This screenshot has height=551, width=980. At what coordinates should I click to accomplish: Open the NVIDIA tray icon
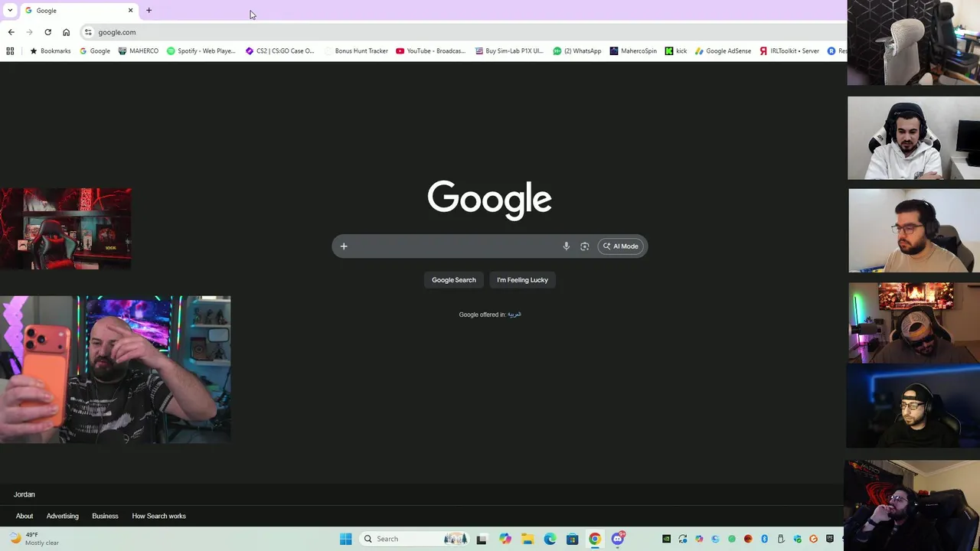pos(667,539)
